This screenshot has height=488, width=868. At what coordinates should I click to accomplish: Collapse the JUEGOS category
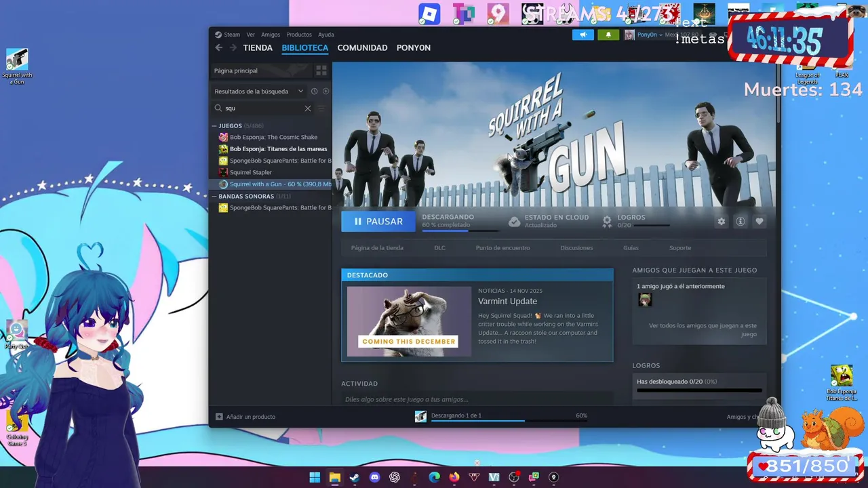[x=214, y=126]
